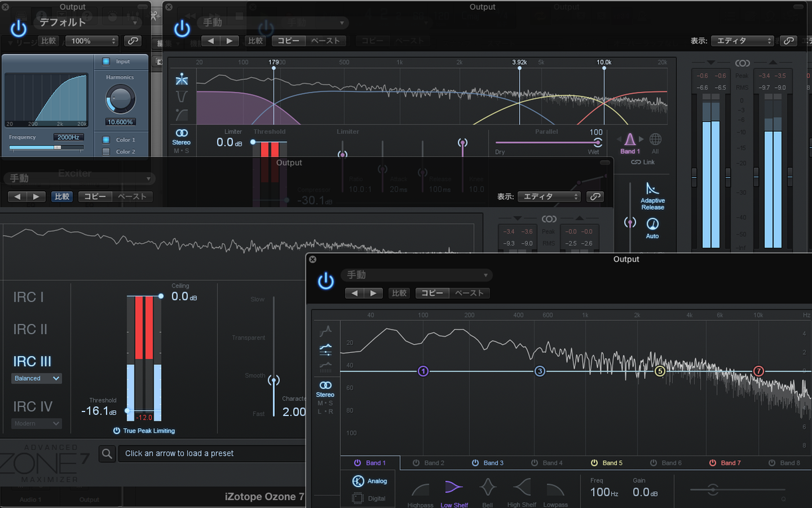Click the Stereo mode icon in Equalizer
Viewport: 812px width, 508px height.
325,385
